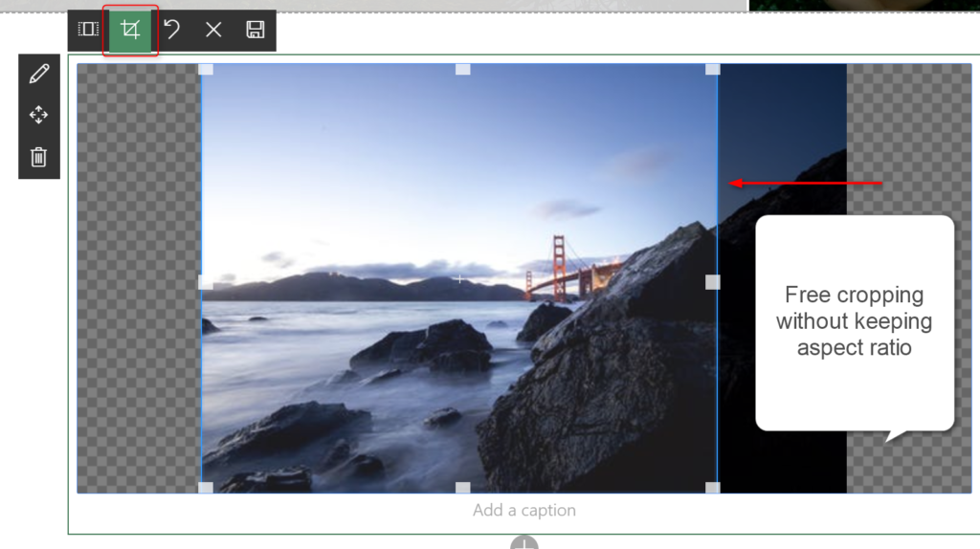The height and width of the screenshot is (549, 980).
Task: Click the undo reset arrow icon
Action: (x=172, y=30)
